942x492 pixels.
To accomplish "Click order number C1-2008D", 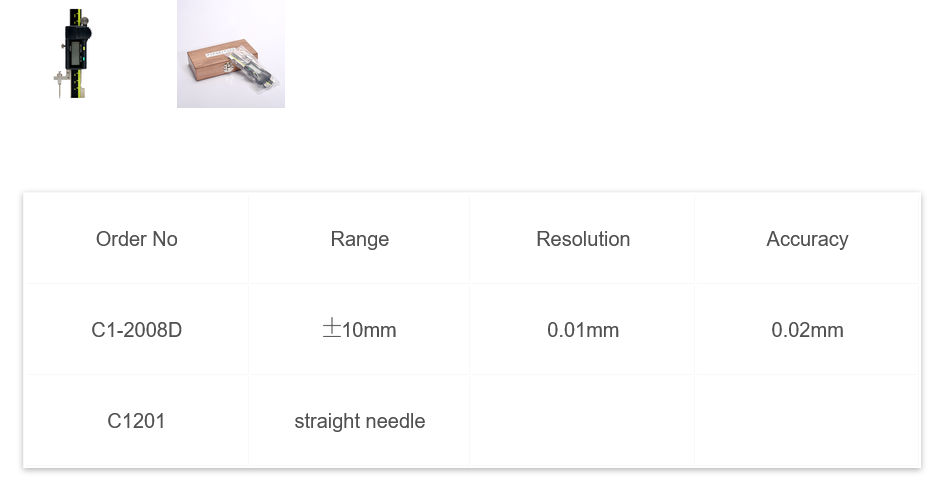I will (x=137, y=330).
